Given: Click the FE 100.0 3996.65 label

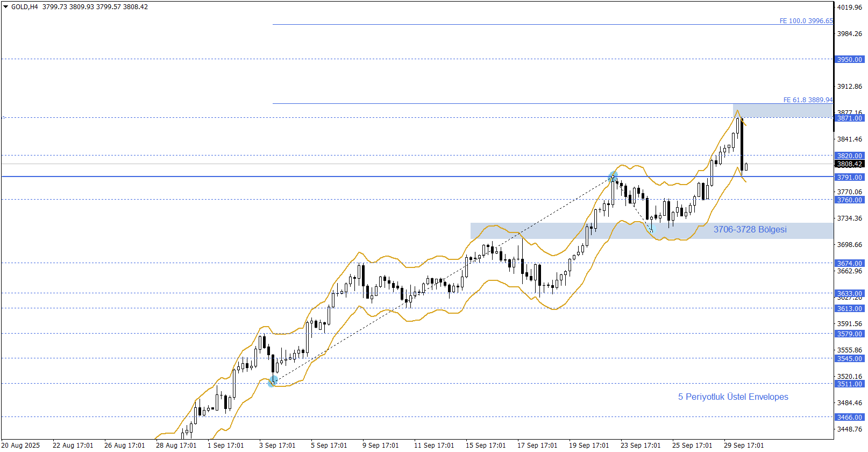Looking at the screenshot, I should pyautogui.click(x=806, y=21).
